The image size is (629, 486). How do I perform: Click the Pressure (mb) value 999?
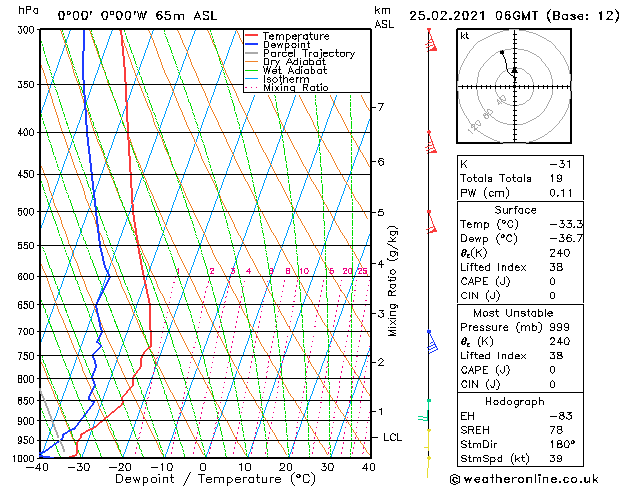click(x=559, y=327)
